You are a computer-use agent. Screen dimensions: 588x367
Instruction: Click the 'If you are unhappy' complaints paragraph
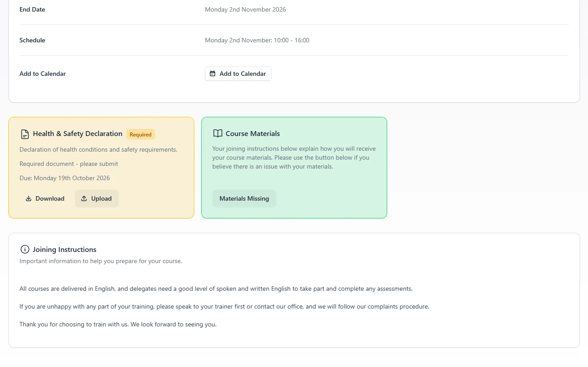pos(224,306)
